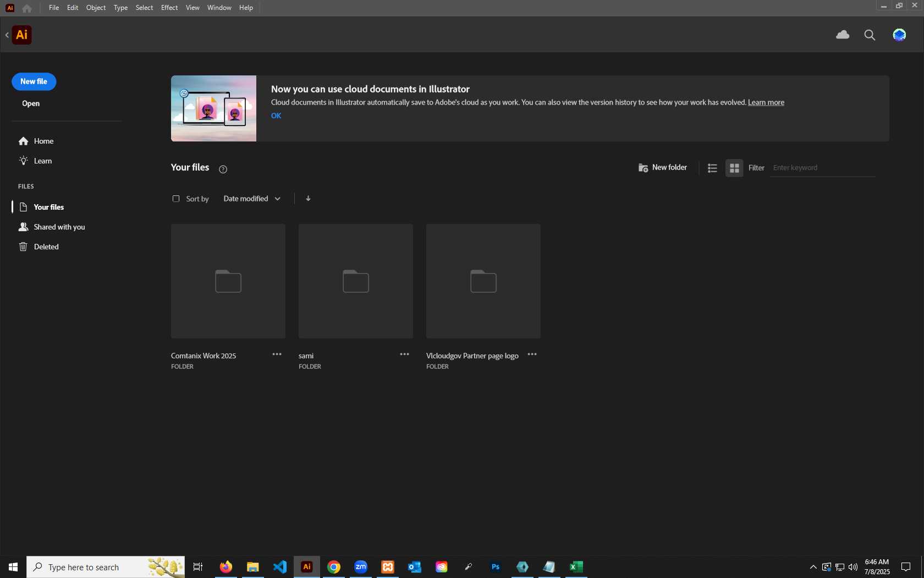Viewport: 924px width, 578px height.
Task: Click the taskbar search box
Action: coord(106,567)
